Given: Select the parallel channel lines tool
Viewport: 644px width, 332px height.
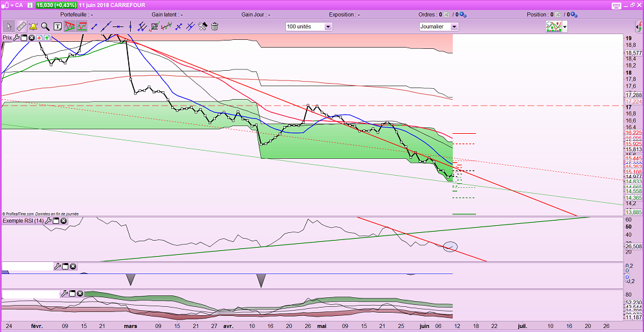Looking at the screenshot, I should (142, 26).
